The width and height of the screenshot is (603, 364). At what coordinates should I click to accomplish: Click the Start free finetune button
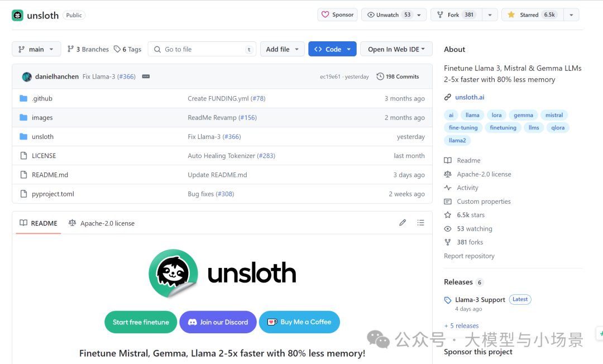[x=141, y=322]
